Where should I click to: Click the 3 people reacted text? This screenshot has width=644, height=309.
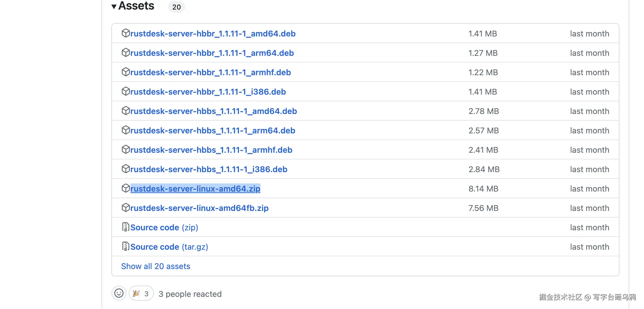pos(190,294)
